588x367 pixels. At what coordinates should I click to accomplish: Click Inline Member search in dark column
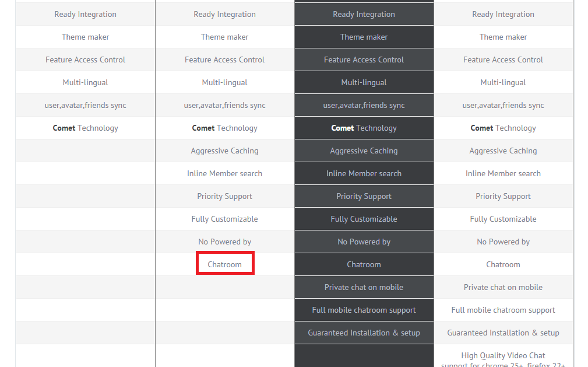tap(364, 173)
